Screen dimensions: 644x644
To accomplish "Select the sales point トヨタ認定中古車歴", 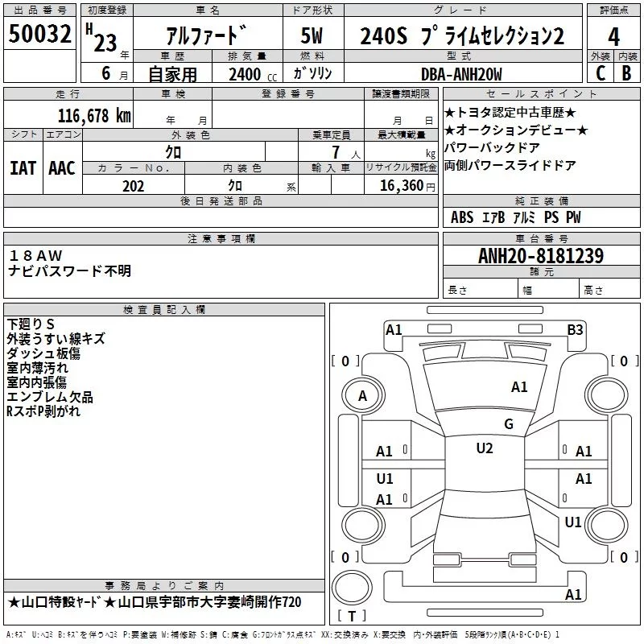I will [x=510, y=113].
